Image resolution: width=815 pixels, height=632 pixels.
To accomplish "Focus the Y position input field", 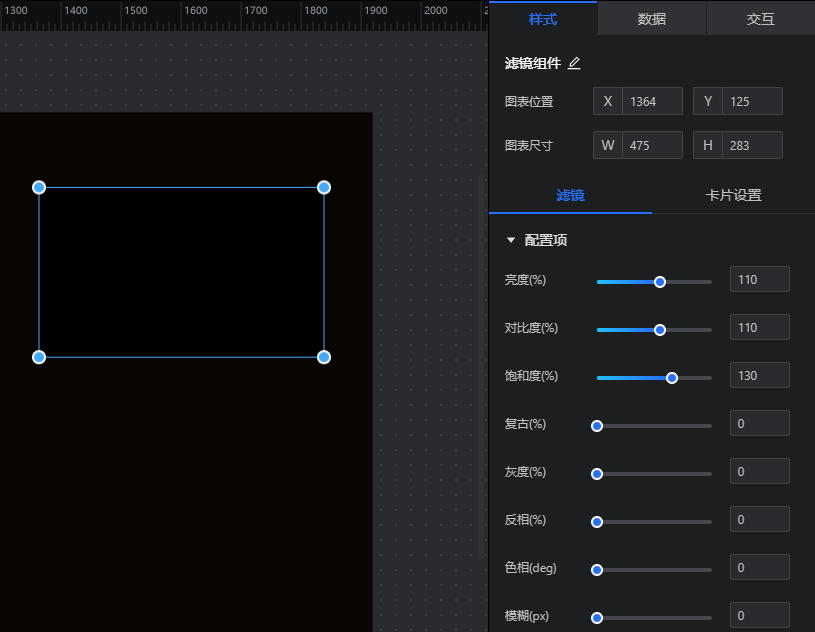I will click(x=751, y=101).
